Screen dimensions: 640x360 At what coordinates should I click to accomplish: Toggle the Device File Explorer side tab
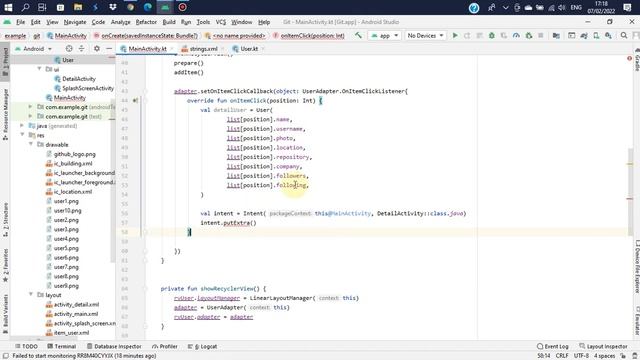tap(637, 266)
